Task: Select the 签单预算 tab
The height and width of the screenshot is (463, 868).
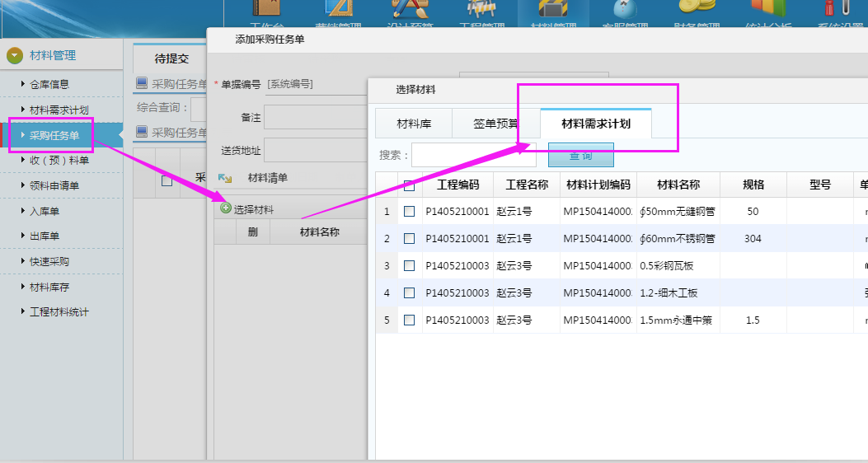Action: click(x=495, y=124)
